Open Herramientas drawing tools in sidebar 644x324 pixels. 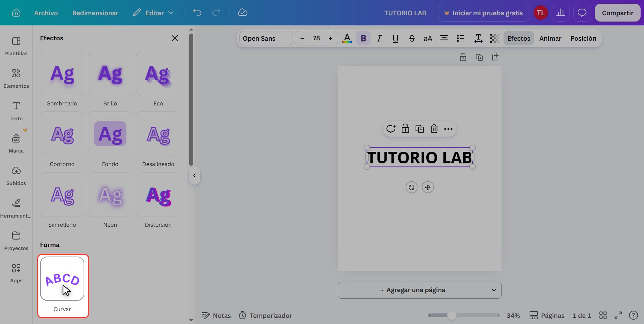(x=16, y=208)
